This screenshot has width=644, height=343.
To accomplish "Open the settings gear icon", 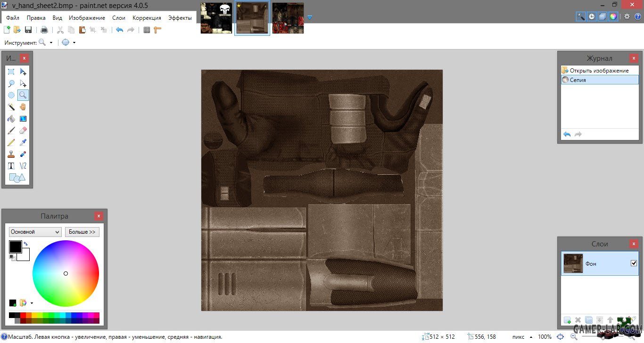I will tap(627, 16).
